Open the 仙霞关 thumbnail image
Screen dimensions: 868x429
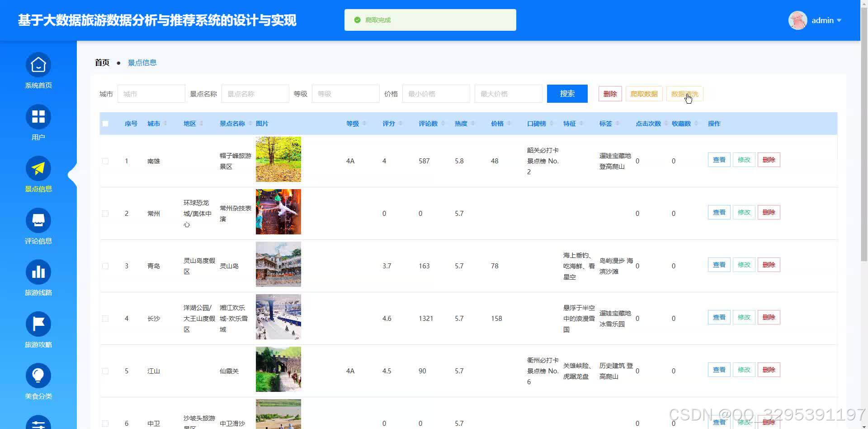coord(278,369)
